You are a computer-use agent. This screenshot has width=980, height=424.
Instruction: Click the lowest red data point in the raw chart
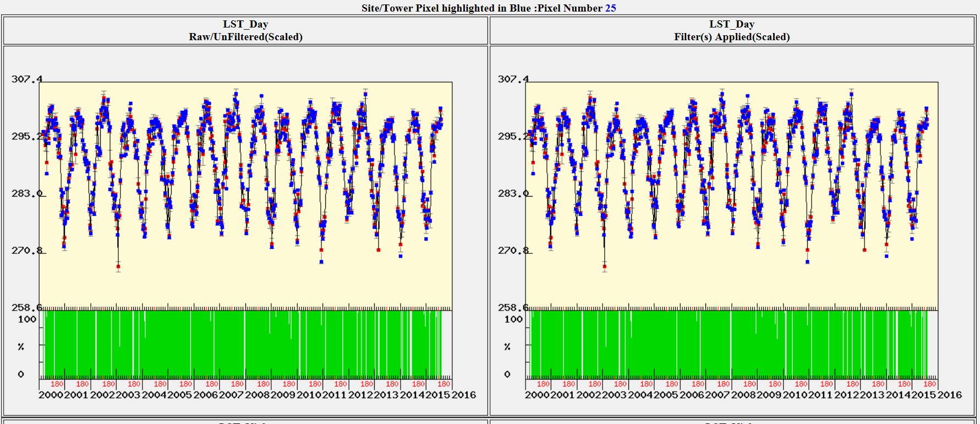pyautogui.click(x=118, y=267)
